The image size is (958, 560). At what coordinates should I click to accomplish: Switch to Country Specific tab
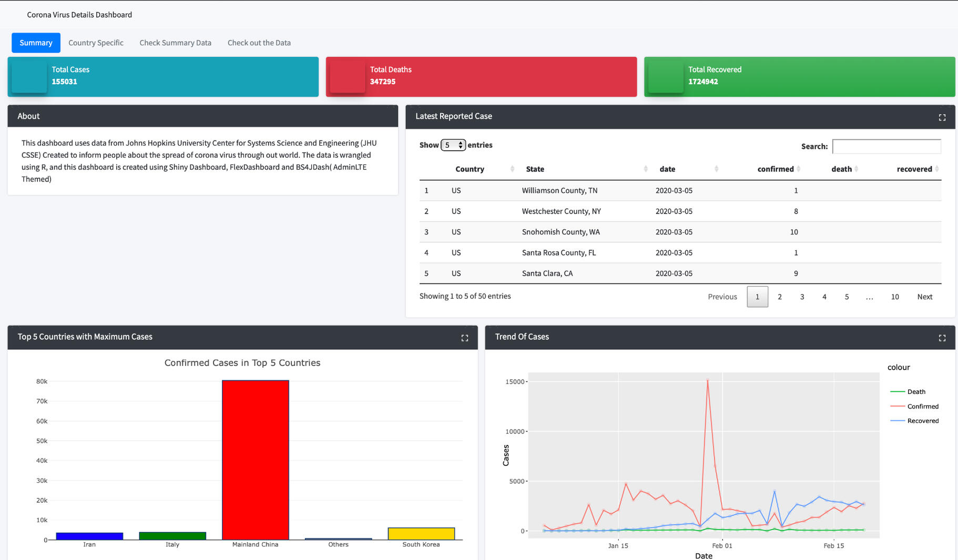96,43
